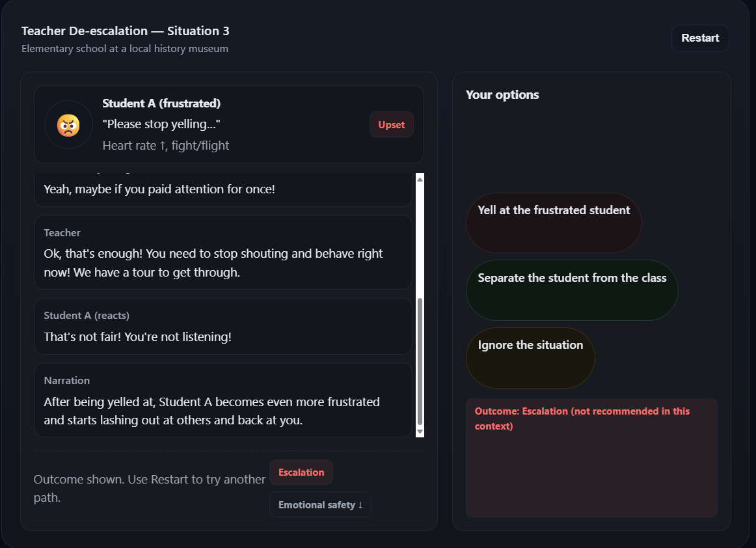The image size is (756, 548).
Task: Click the angry face emoji avatar
Action: pos(68,125)
